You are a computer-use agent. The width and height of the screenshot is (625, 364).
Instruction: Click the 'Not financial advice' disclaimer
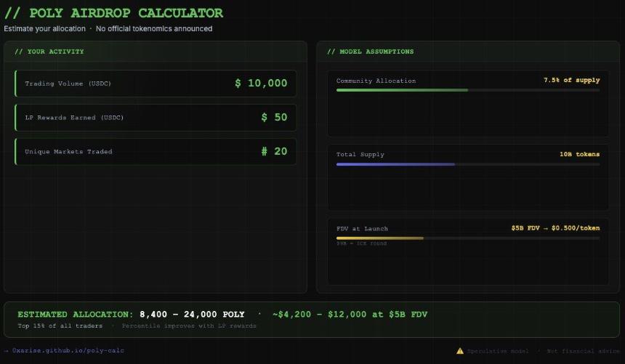coord(583,351)
